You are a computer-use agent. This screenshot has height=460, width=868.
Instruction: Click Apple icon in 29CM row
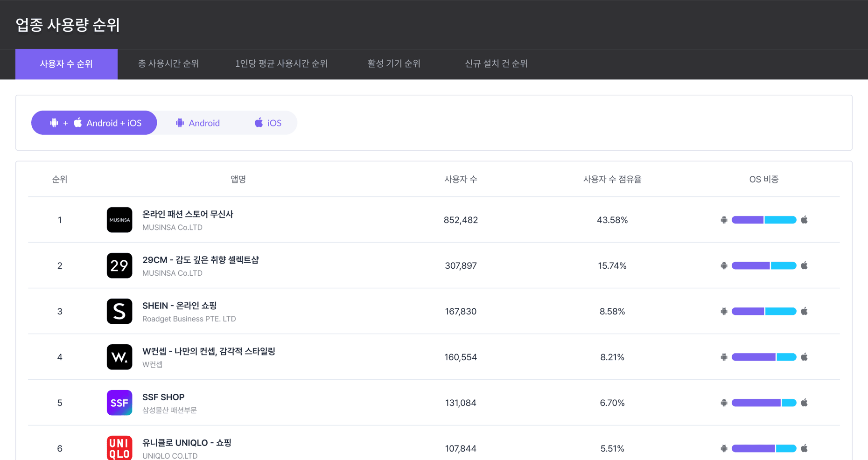tap(804, 265)
